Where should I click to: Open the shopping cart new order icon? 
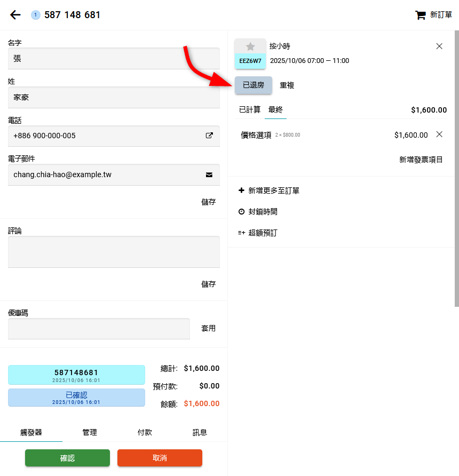(x=420, y=15)
